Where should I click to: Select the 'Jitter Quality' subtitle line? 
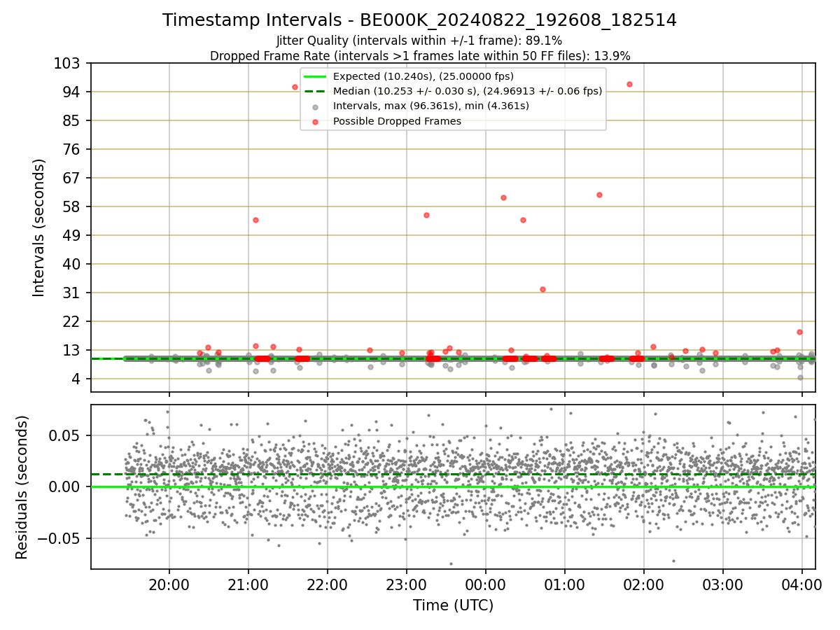point(419,41)
